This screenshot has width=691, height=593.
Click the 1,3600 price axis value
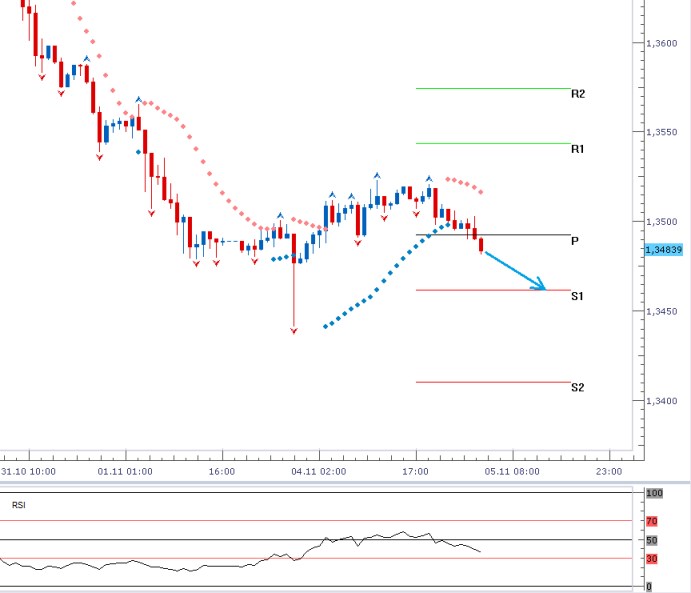[x=661, y=43]
